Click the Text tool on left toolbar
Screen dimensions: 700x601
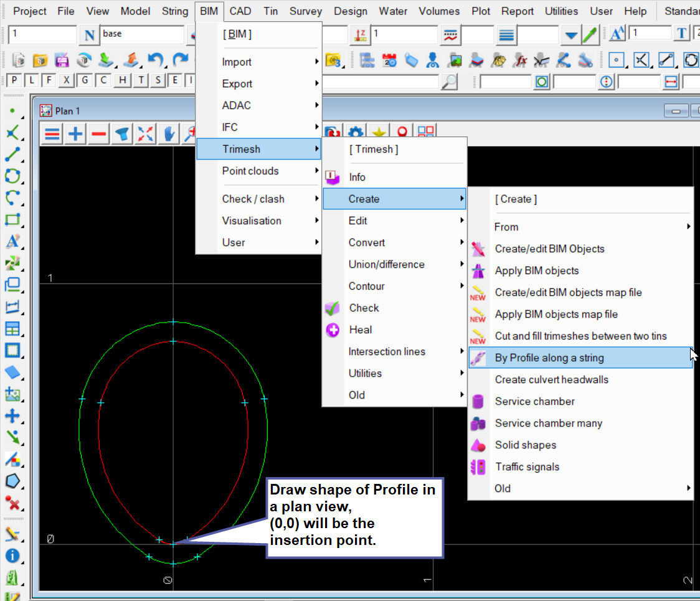[x=12, y=241]
